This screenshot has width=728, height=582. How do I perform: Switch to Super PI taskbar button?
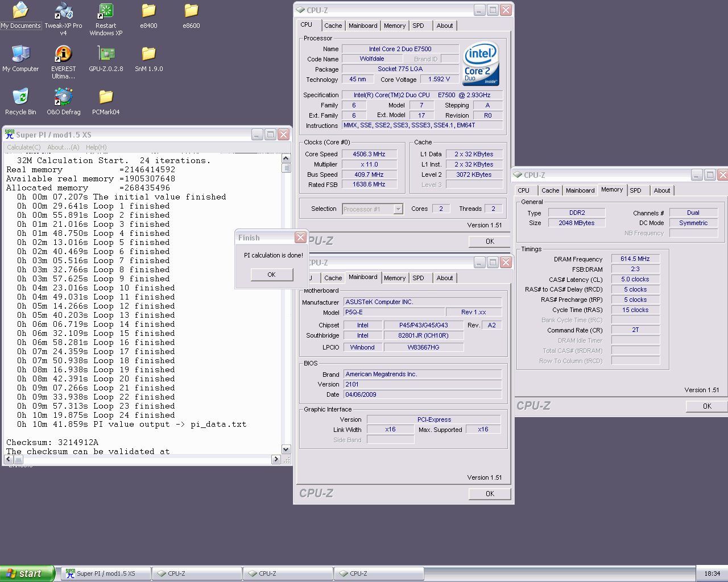[x=106, y=573]
